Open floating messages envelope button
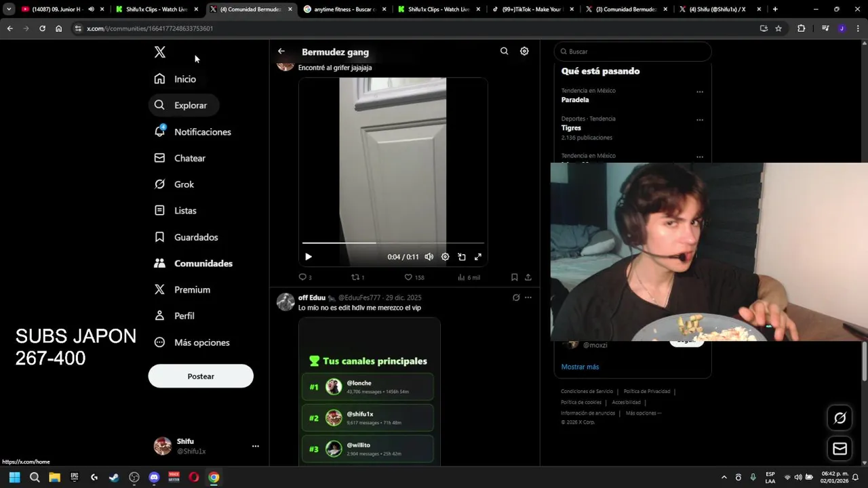 tap(840, 449)
